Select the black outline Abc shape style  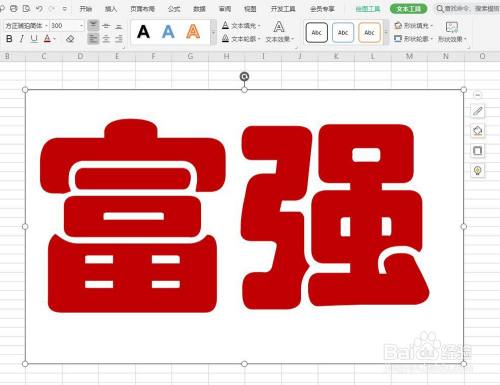click(x=316, y=33)
